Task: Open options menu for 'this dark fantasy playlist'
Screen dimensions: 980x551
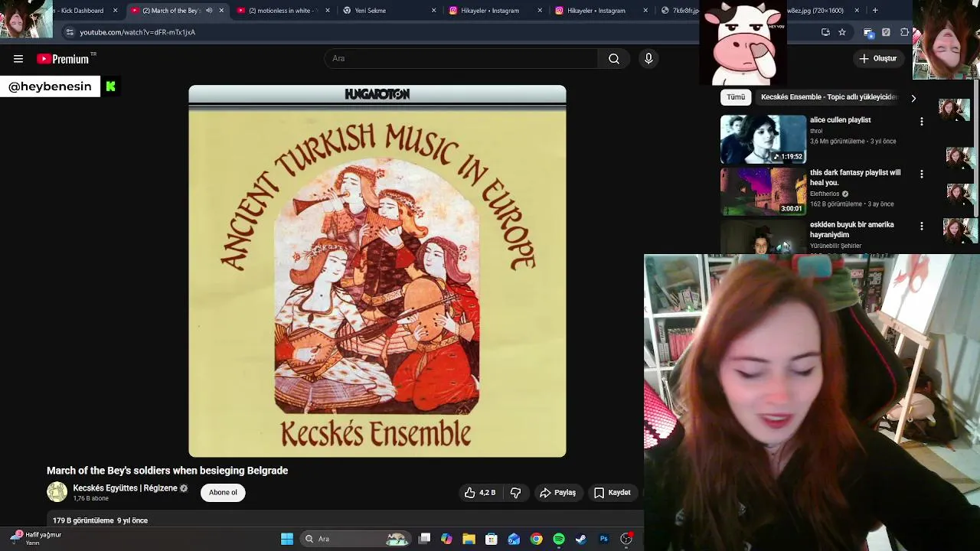Action: [x=921, y=174]
